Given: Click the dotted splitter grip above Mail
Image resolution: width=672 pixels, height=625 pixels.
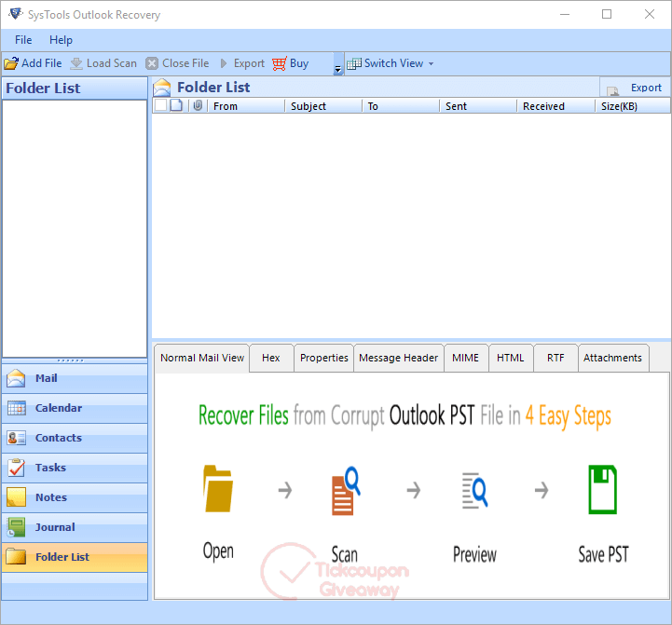Looking at the screenshot, I should click(x=71, y=360).
